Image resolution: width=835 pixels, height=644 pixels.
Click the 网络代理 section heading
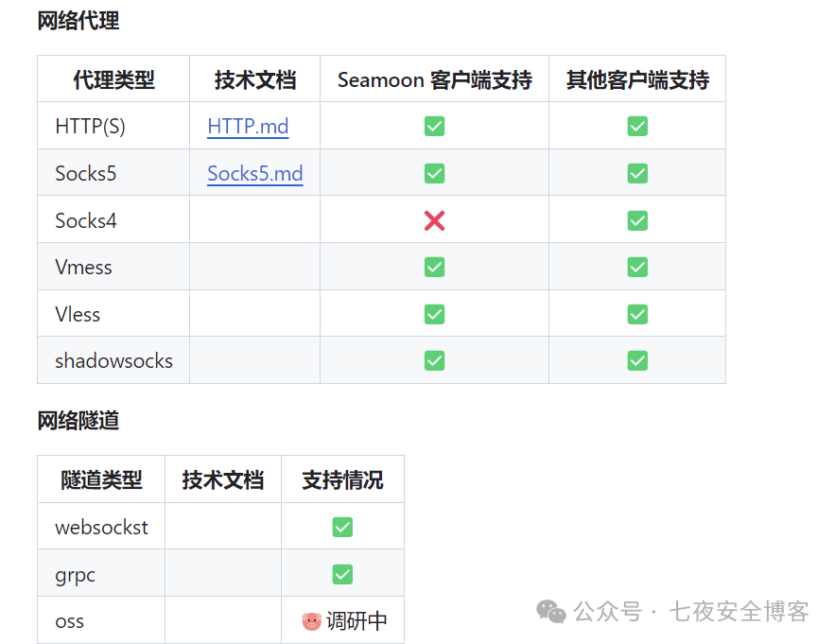[78, 21]
